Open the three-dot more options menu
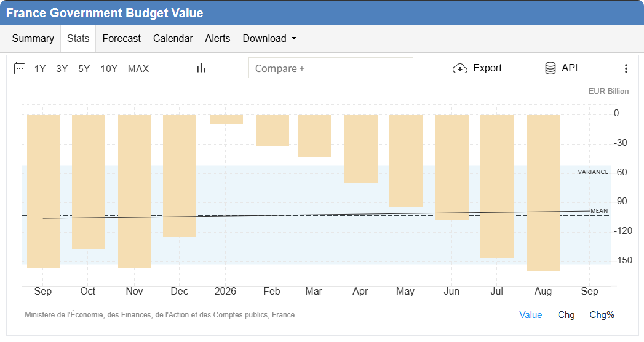 [626, 68]
